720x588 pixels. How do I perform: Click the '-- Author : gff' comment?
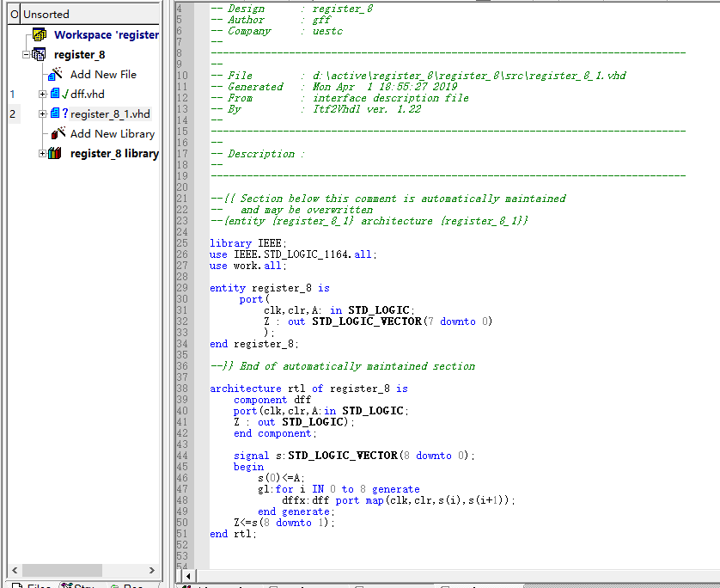coord(271,20)
